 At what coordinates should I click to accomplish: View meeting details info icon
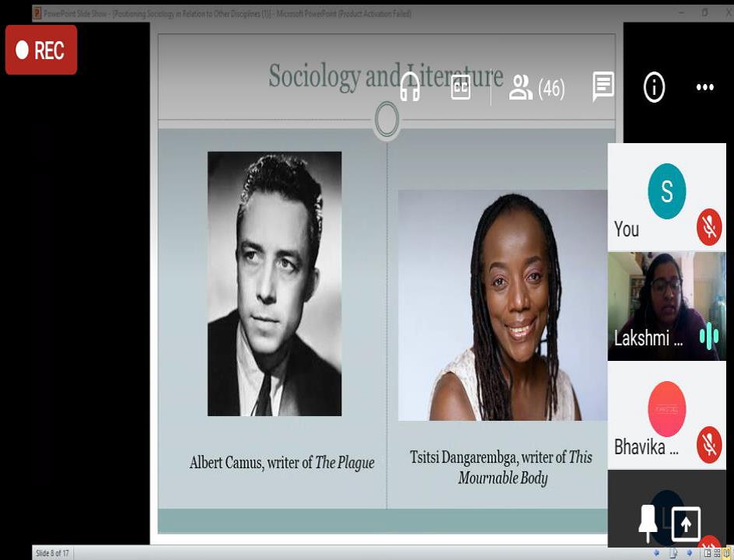tap(654, 88)
